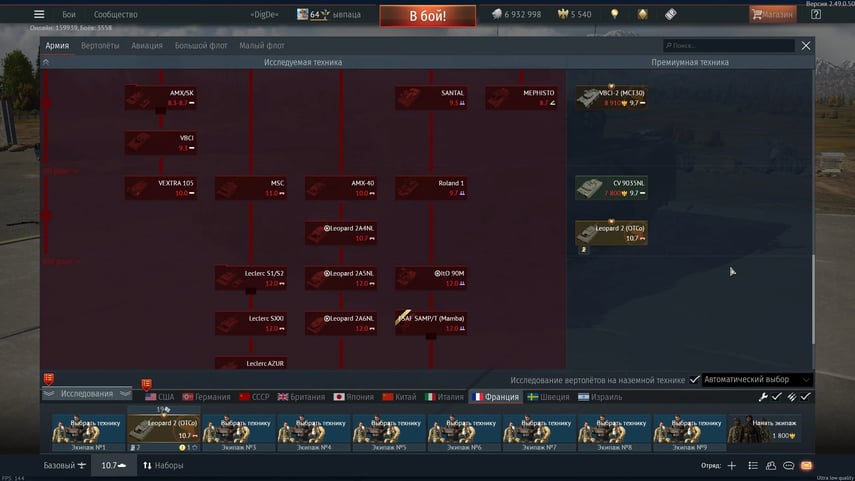Click the lightbulb hints icon
This screenshot has width=855, height=481.
click(x=615, y=15)
